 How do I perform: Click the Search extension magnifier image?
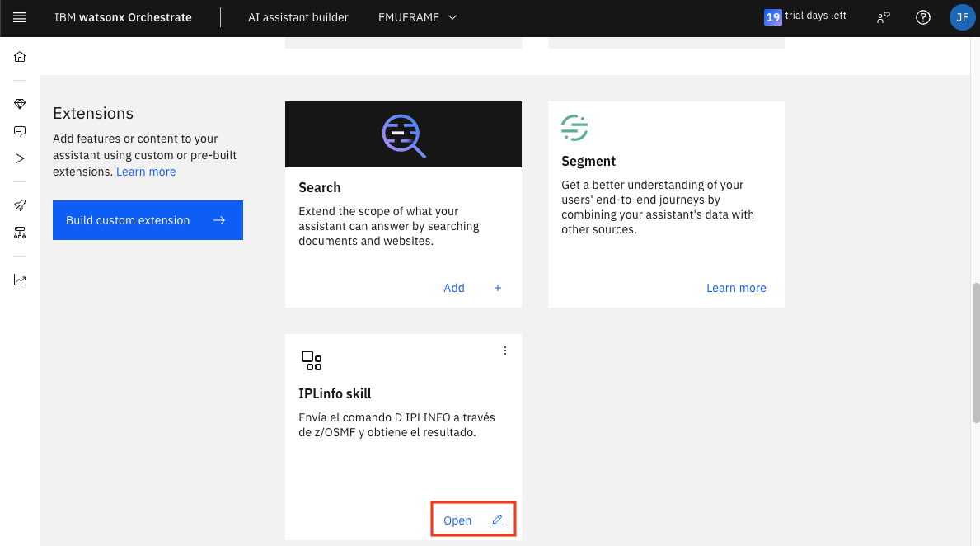click(404, 135)
